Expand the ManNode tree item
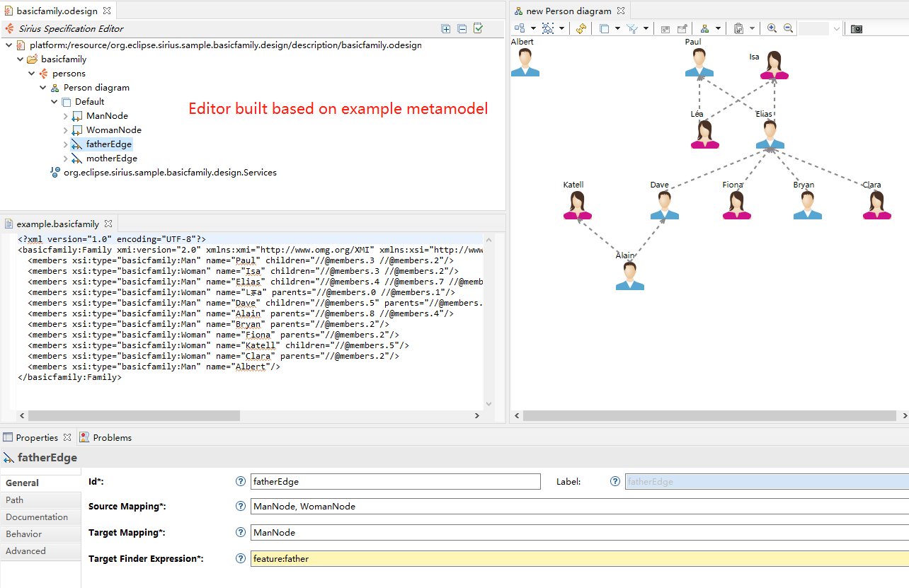909x588 pixels. [x=66, y=116]
